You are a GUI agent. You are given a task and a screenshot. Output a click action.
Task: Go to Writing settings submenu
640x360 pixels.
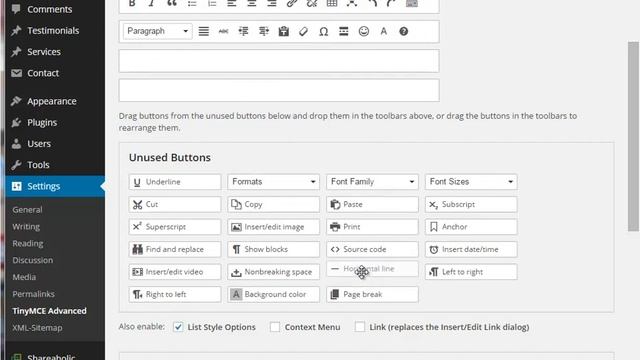(x=26, y=227)
